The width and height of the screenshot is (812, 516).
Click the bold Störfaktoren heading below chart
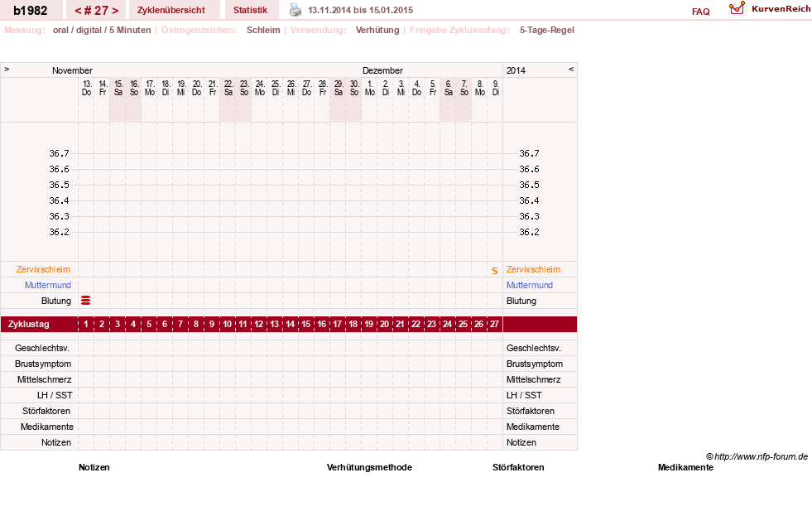click(x=518, y=467)
